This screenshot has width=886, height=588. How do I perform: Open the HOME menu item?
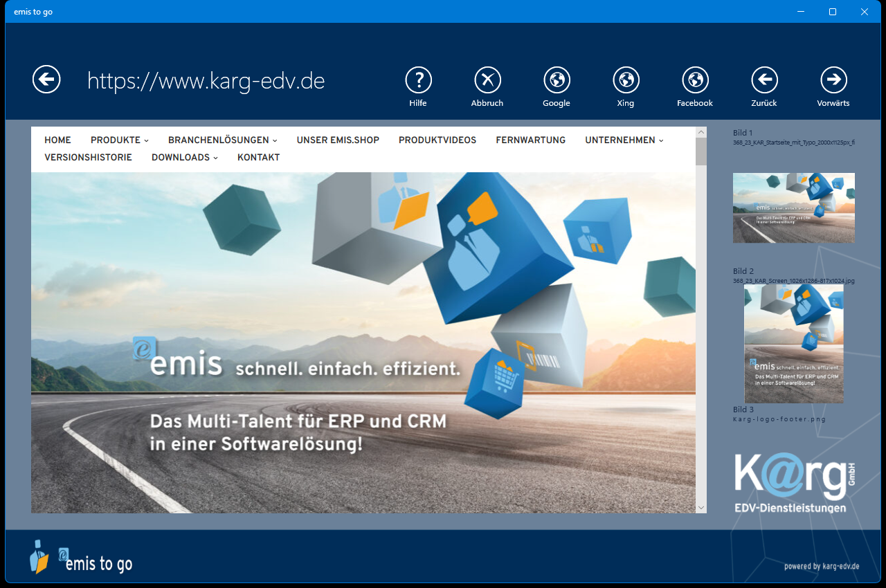(57, 140)
